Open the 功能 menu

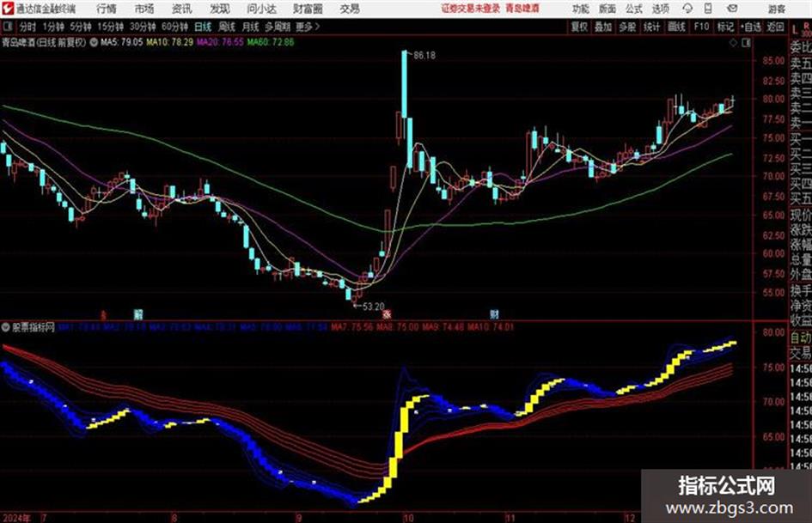click(x=581, y=9)
